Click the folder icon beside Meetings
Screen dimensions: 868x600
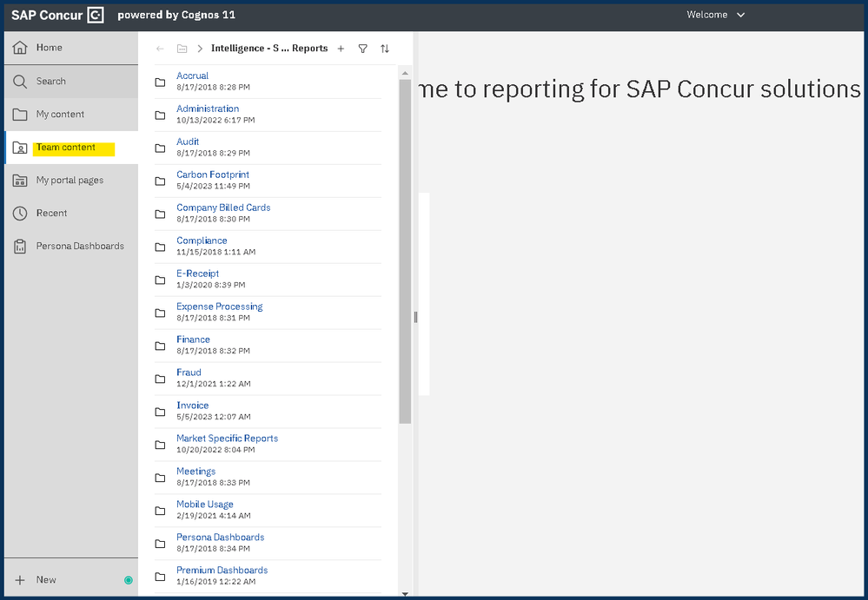click(x=160, y=478)
